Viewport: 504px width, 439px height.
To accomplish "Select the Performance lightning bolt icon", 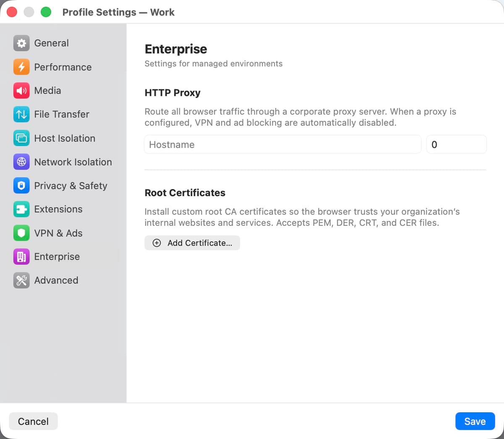I will tap(21, 67).
